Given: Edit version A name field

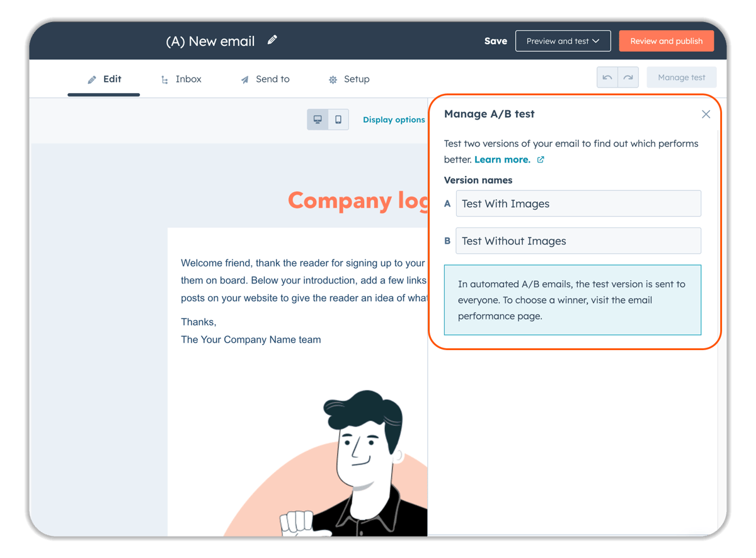Looking at the screenshot, I should click(x=578, y=203).
